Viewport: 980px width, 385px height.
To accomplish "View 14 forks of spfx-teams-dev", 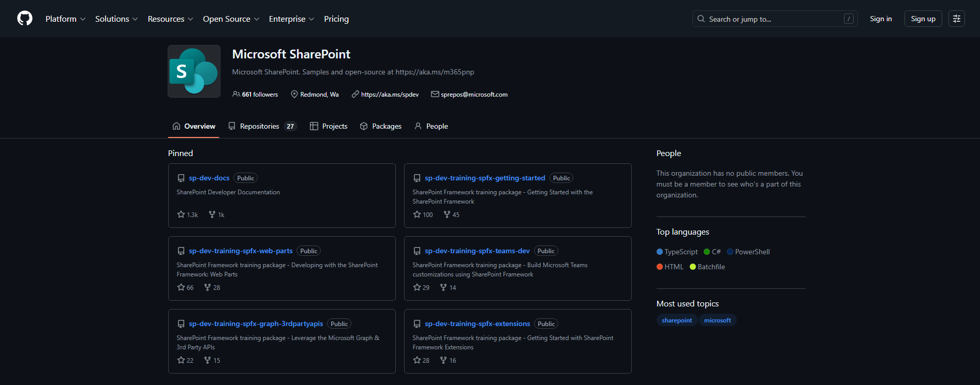I will click(x=448, y=287).
